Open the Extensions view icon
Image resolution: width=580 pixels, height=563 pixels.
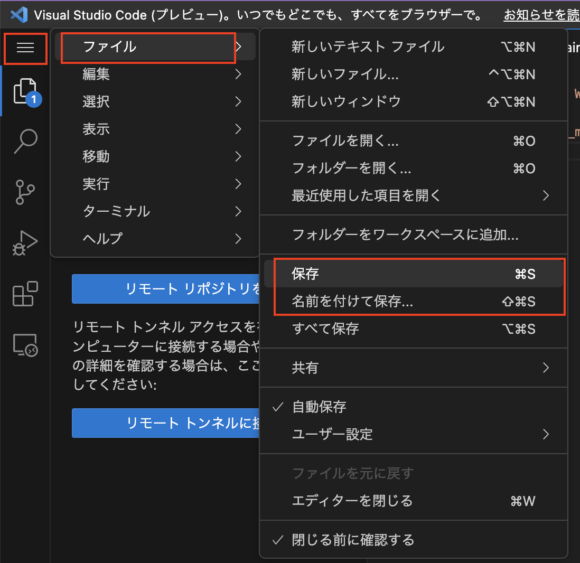[25, 294]
